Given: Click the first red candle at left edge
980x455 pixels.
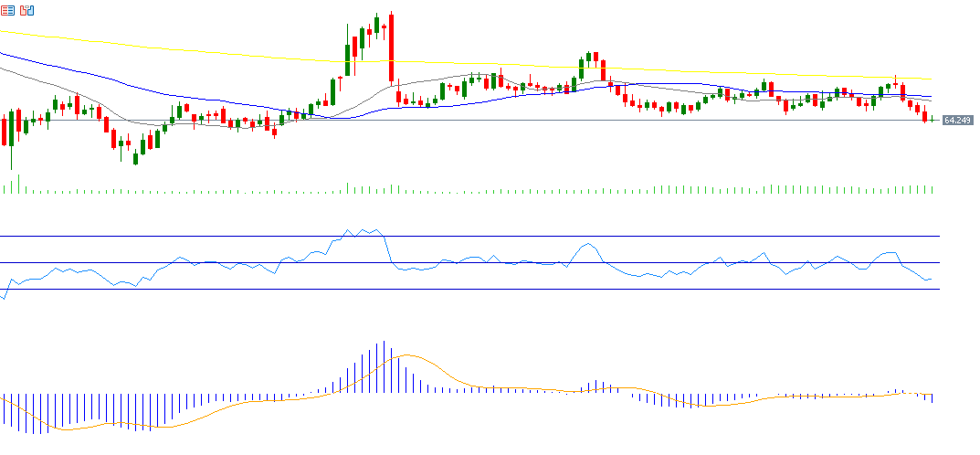Looking at the screenshot, I should pyautogui.click(x=5, y=130).
